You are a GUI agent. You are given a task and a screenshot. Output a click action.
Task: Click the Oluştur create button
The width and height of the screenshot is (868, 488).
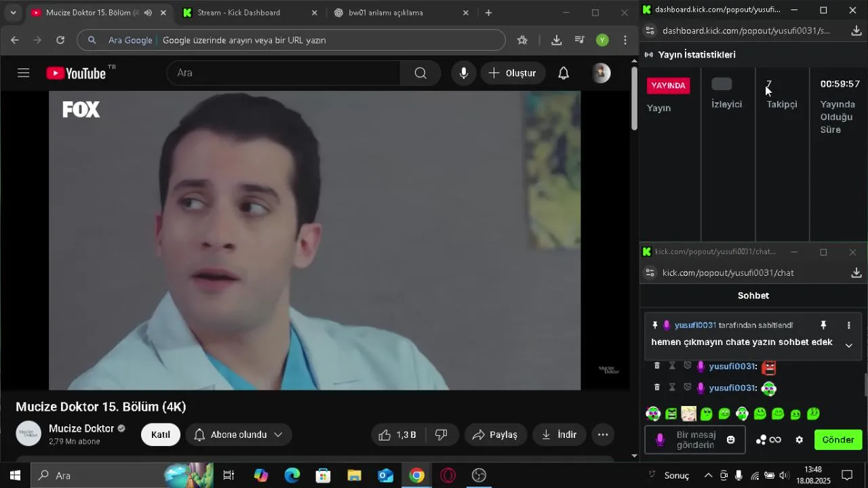tap(513, 73)
